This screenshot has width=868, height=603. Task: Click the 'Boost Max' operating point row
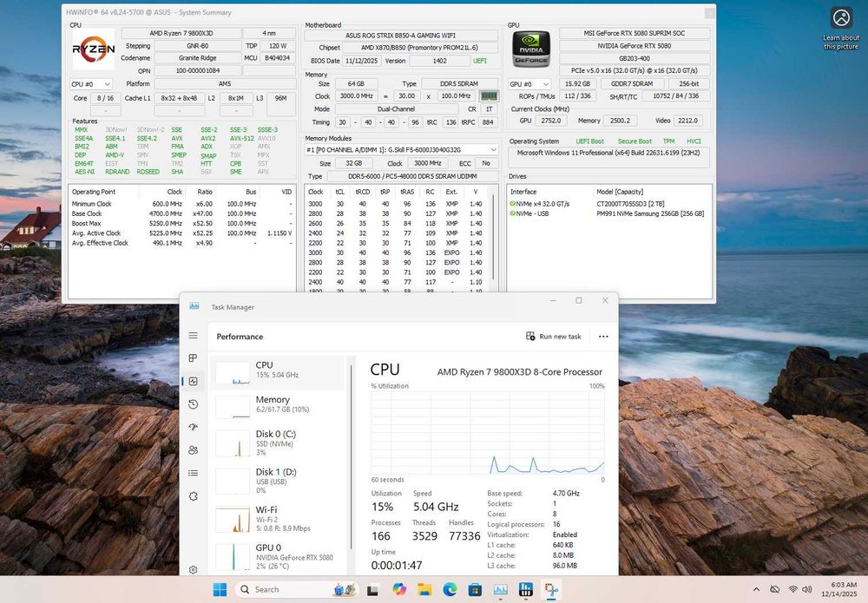pos(181,224)
